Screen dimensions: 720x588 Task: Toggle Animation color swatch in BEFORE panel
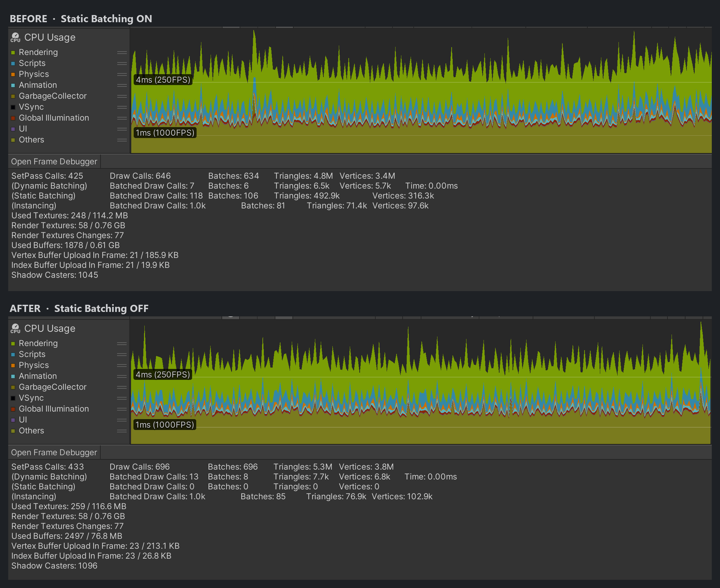[x=13, y=85]
